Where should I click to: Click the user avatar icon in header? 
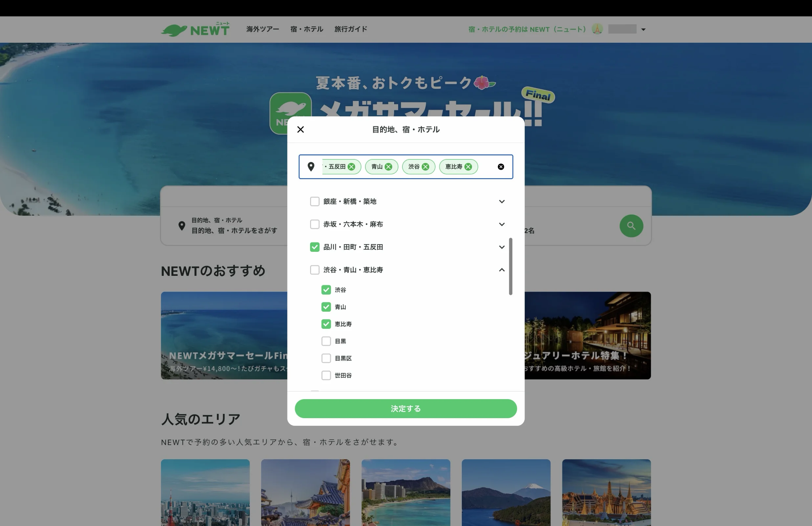pos(597,29)
